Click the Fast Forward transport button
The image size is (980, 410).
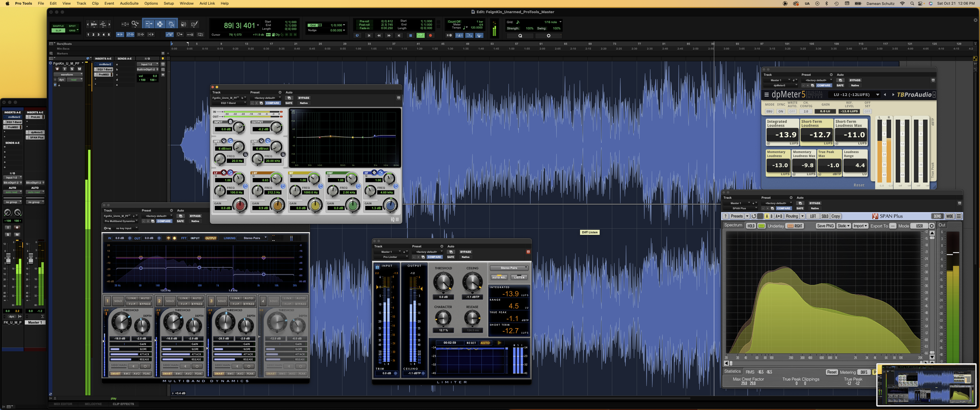(389, 35)
